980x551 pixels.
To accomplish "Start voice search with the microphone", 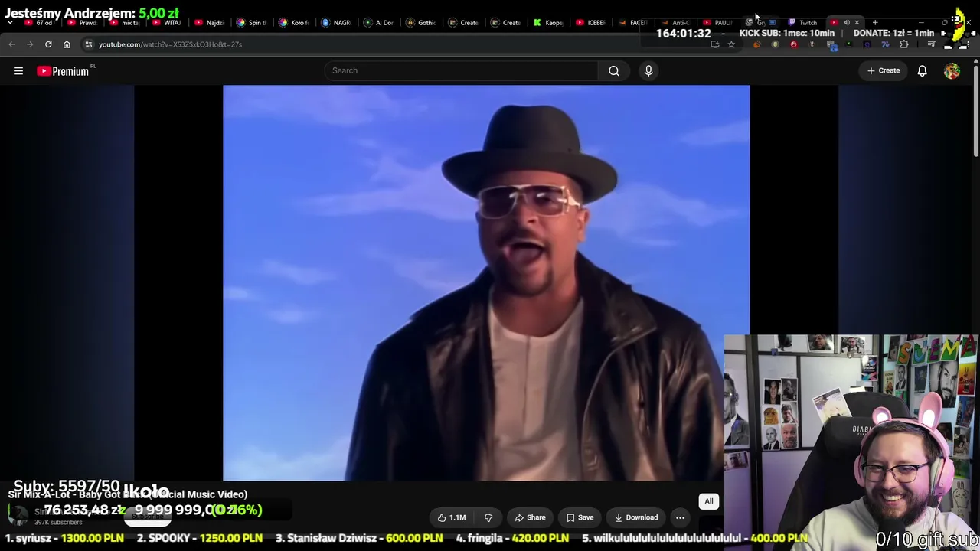I will point(648,71).
